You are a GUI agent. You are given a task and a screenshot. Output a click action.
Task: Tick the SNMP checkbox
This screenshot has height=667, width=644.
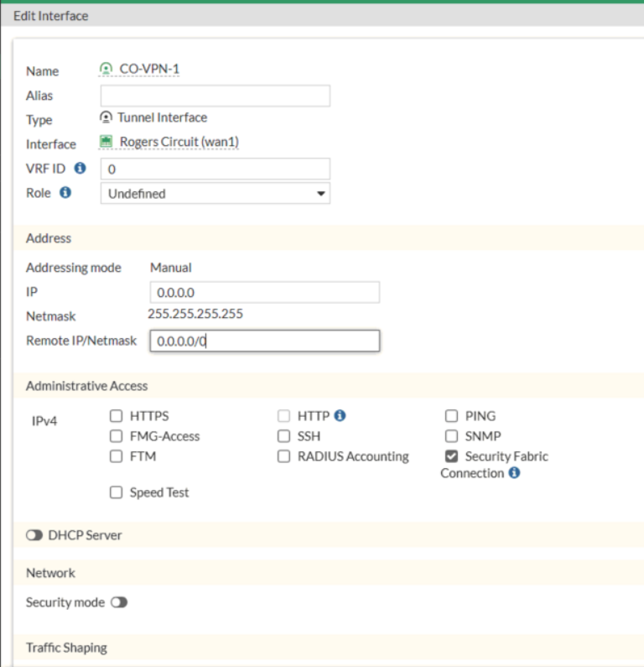click(x=452, y=436)
